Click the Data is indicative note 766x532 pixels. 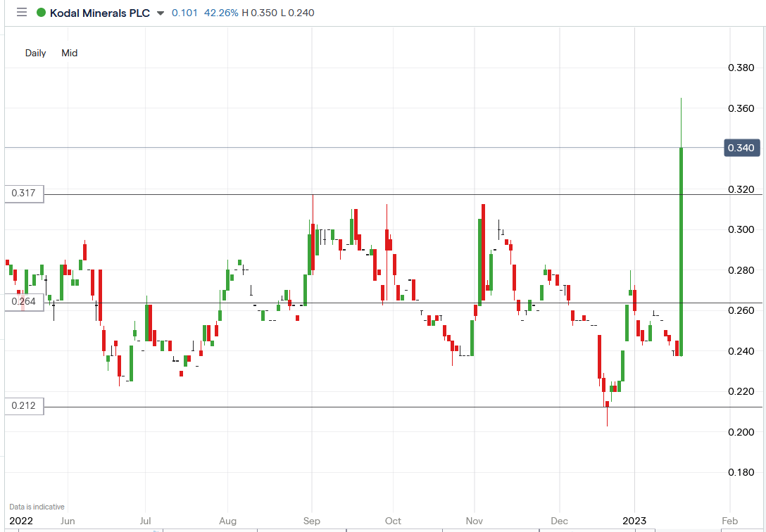click(37, 507)
